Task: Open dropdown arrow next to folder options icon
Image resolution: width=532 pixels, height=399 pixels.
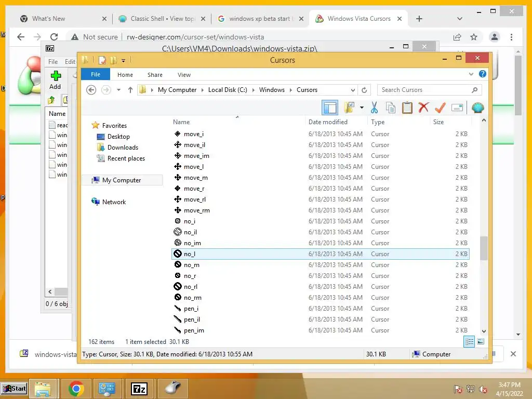Action: (362, 108)
